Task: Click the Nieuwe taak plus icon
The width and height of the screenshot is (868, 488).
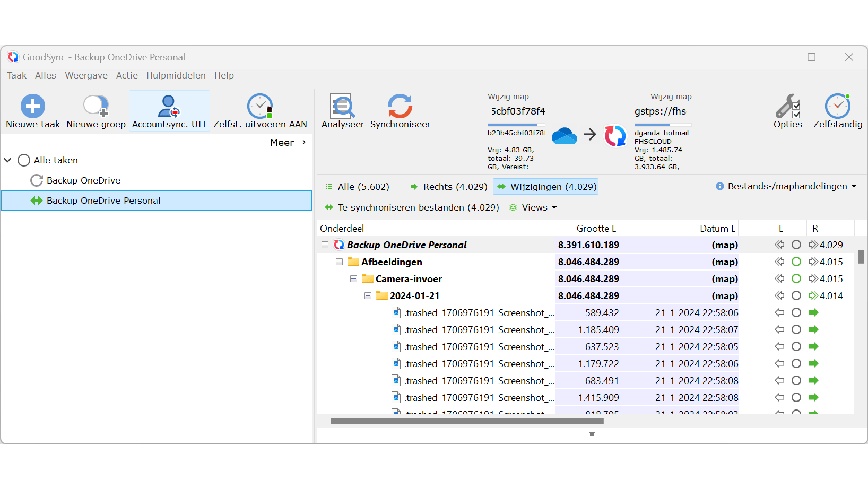Action: (x=33, y=106)
